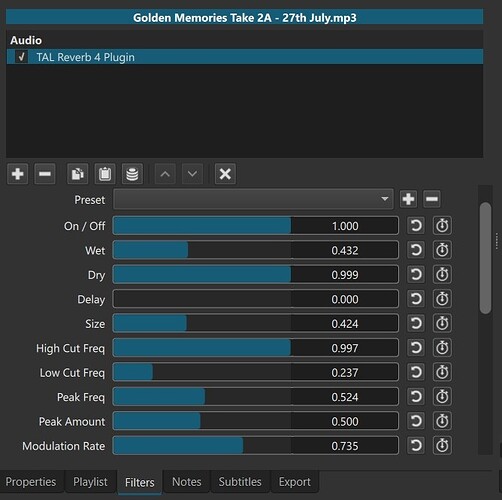Open saved filter sets stack icon
The height and width of the screenshot is (500, 502).
tap(132, 174)
